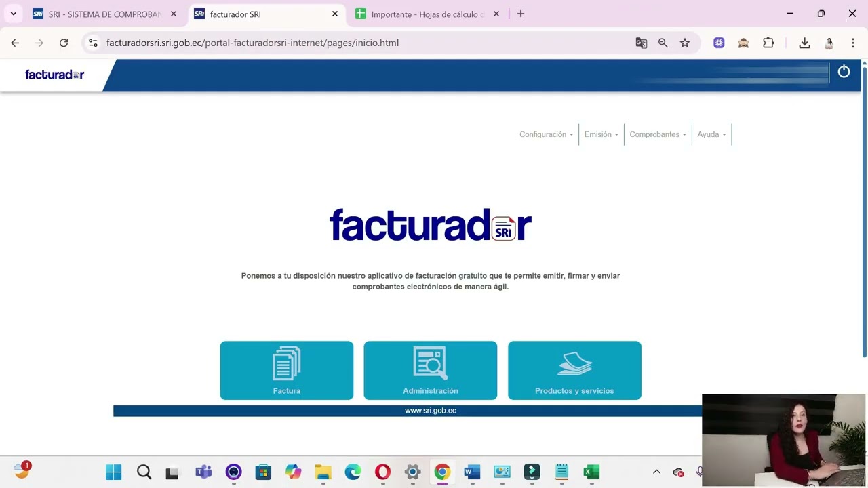868x488 pixels.
Task: Click the zoom magnifier icon in address bar
Action: [x=663, y=43]
